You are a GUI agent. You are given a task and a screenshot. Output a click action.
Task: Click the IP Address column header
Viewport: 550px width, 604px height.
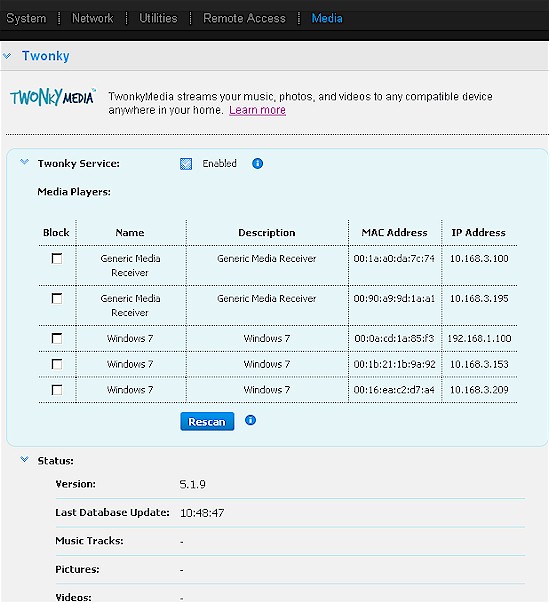478,233
